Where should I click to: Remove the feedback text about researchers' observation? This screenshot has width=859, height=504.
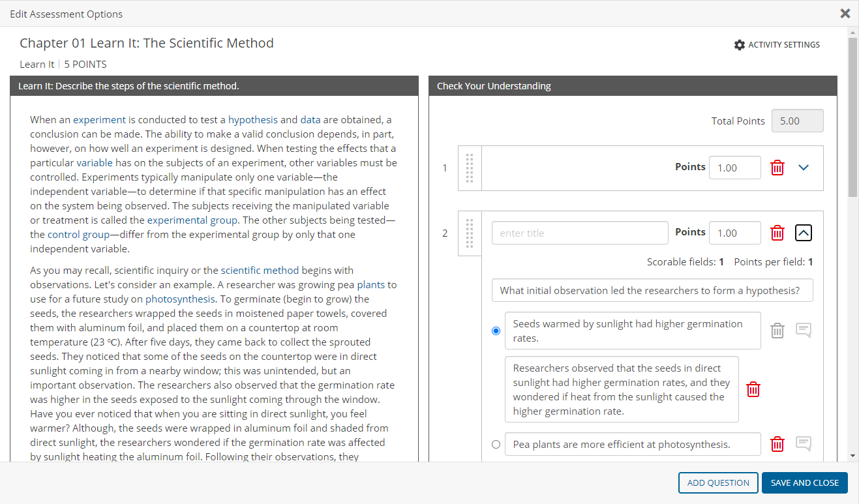[x=753, y=389]
